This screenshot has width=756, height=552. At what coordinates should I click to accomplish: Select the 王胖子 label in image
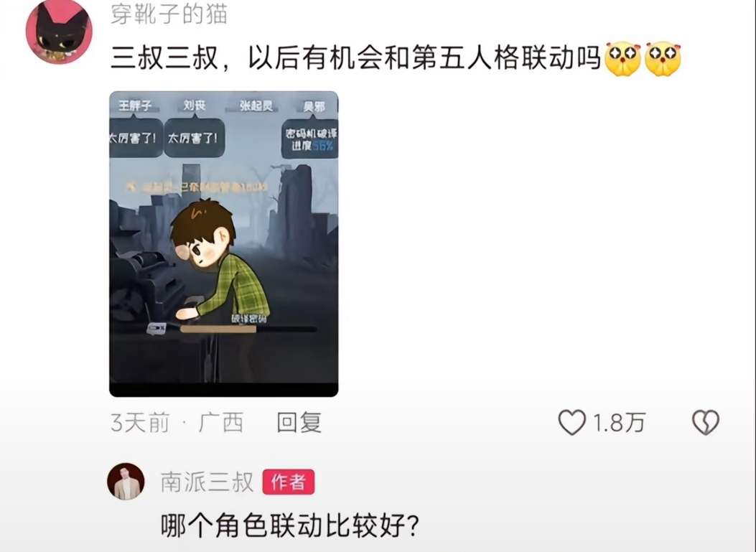(x=136, y=105)
